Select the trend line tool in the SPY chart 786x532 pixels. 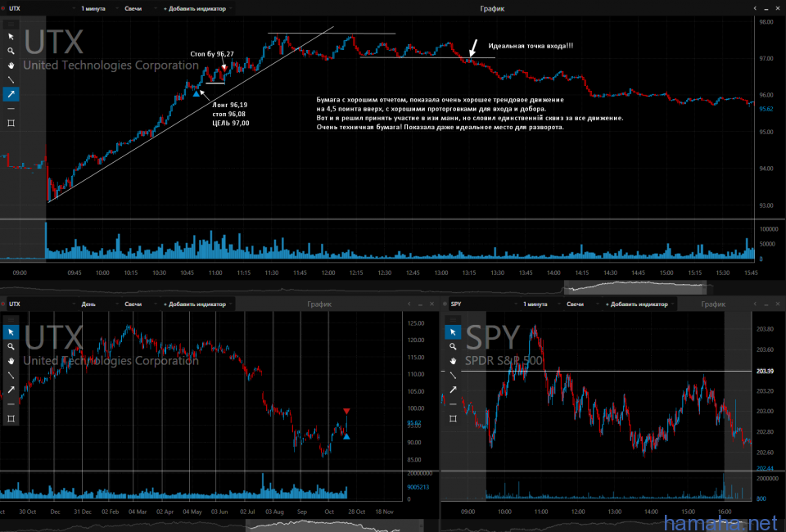[x=453, y=375]
